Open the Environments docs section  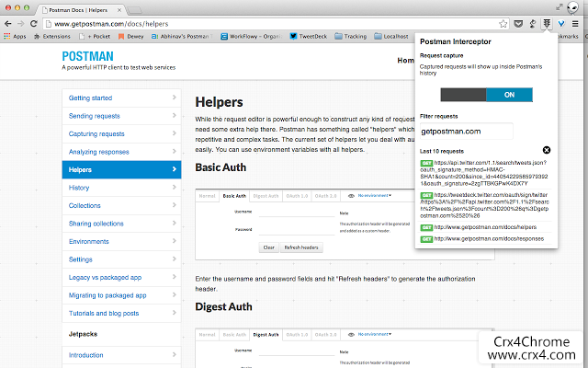pyautogui.click(x=121, y=241)
